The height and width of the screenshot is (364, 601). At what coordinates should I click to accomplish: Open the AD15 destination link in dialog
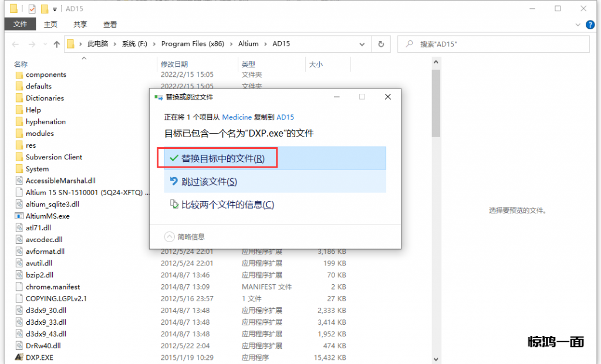pos(285,117)
